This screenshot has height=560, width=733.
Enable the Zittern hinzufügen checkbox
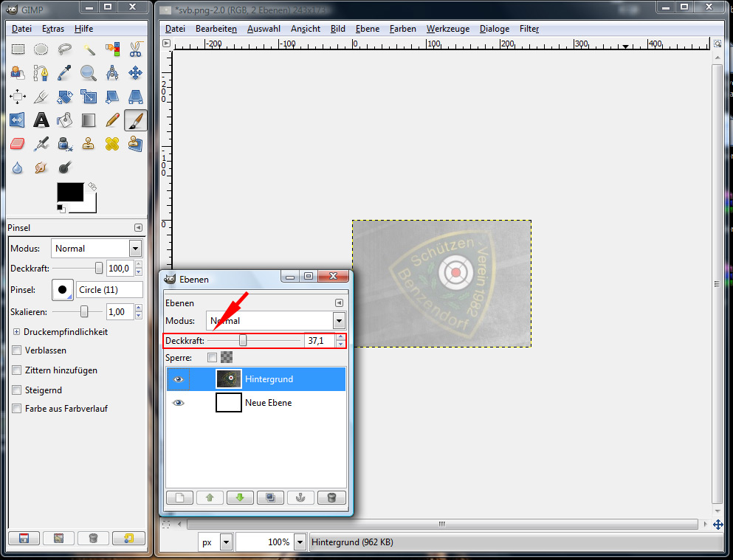click(x=17, y=370)
